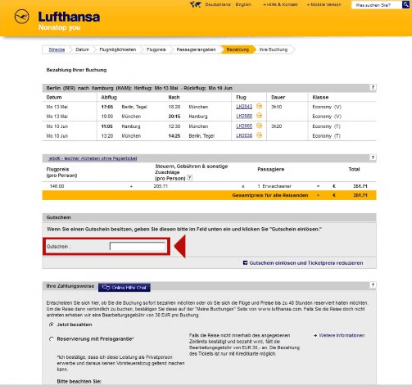Viewport: 412px width, 387px height.
Task: Expand the Hilfe & Kontakt menu
Action: coord(280,5)
